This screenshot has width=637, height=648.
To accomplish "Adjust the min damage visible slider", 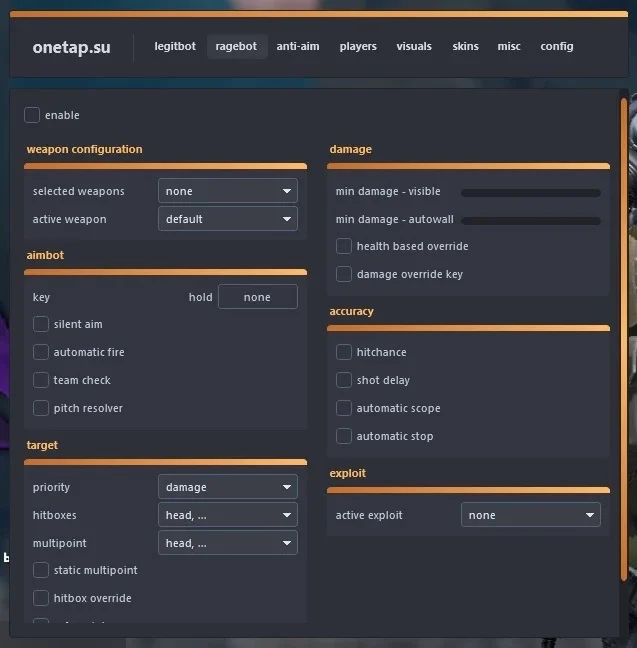I will [x=531, y=193].
